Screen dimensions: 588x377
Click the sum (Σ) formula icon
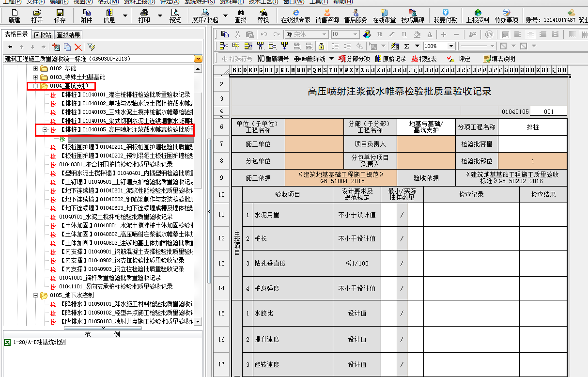pos(406,46)
